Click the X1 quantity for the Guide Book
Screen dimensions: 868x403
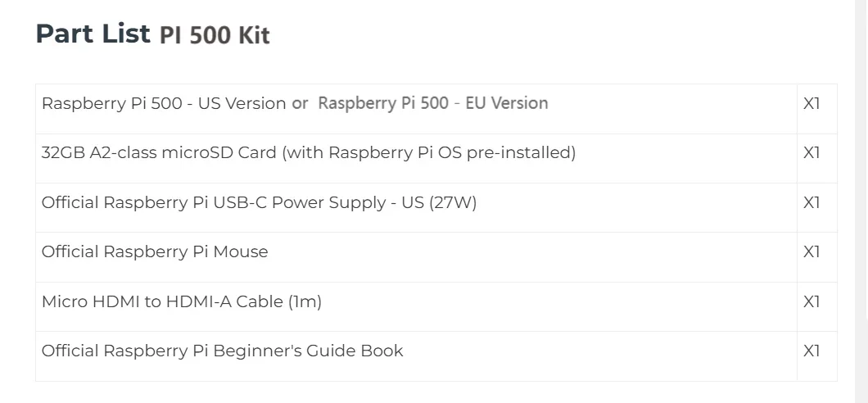pyautogui.click(x=811, y=351)
